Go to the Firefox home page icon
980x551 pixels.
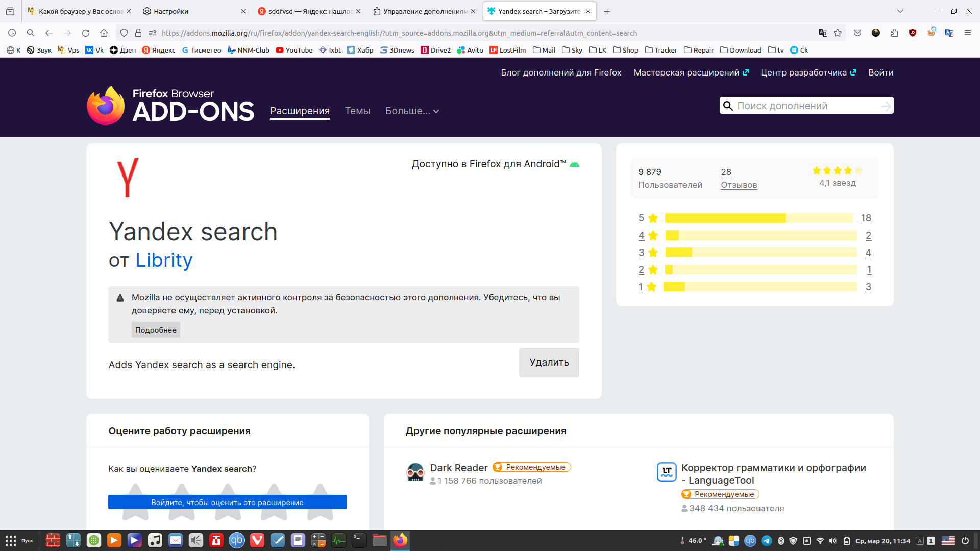104,33
